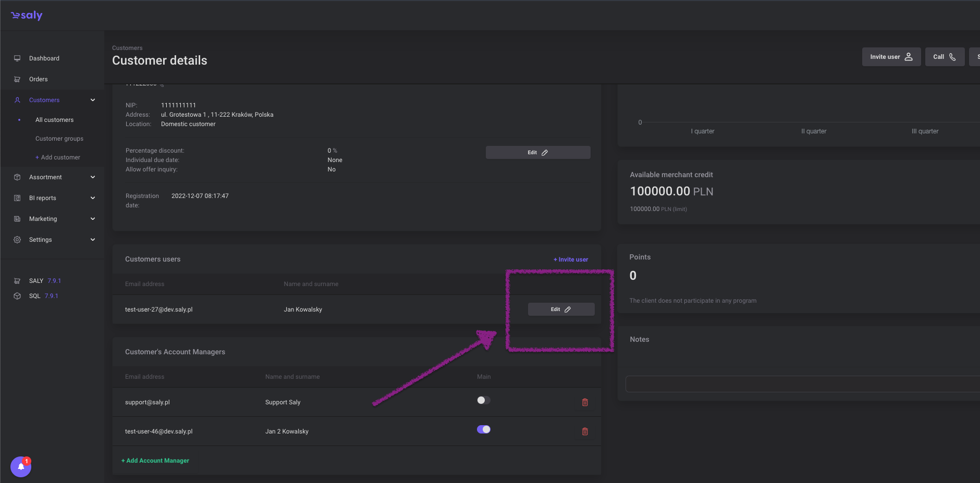The image size is (980, 483).
Task: Click the Orders cart icon in sidebar
Action: (x=17, y=79)
